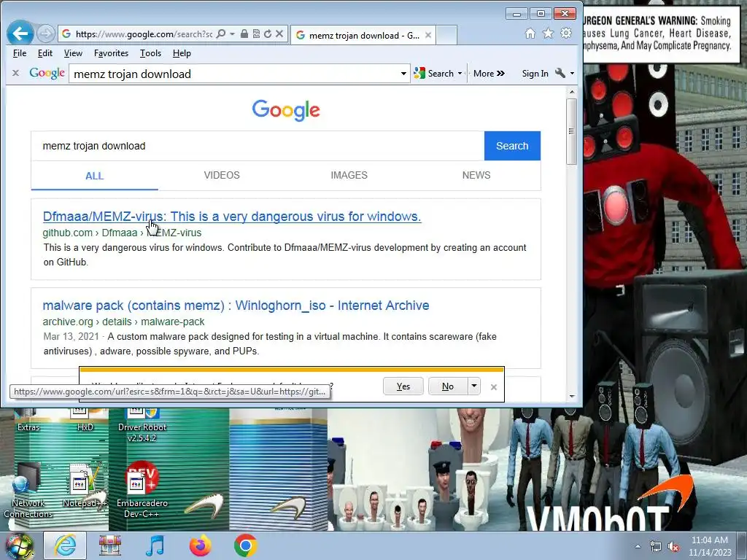Click the network tray icon

[656, 547]
